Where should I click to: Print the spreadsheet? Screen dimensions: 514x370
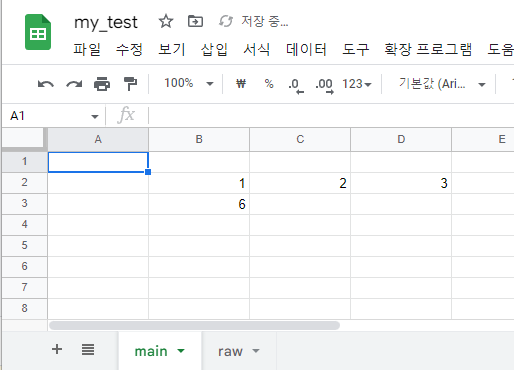[102, 84]
